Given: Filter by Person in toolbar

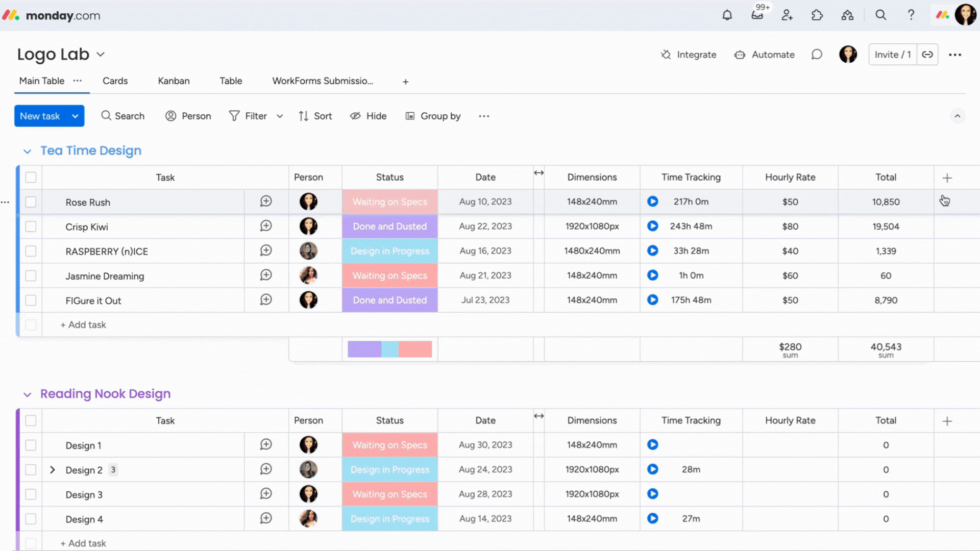Looking at the screenshot, I should coord(188,116).
